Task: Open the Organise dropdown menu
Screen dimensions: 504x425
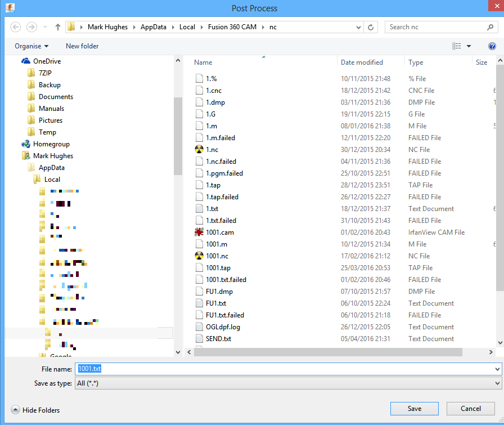Action: (31, 46)
